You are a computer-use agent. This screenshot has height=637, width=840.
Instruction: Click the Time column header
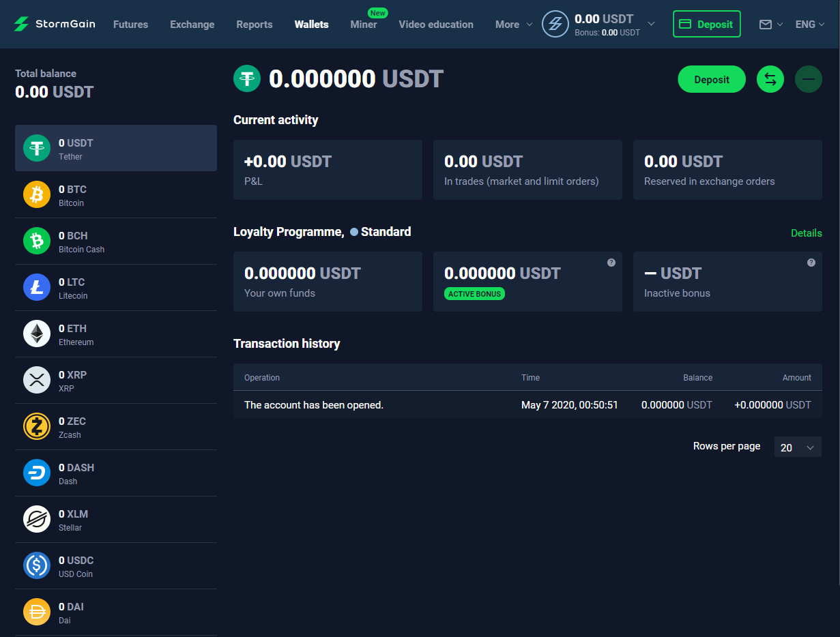point(530,378)
